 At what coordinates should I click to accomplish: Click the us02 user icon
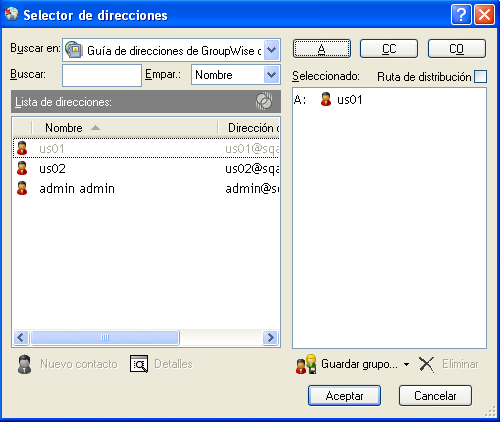tap(22, 168)
